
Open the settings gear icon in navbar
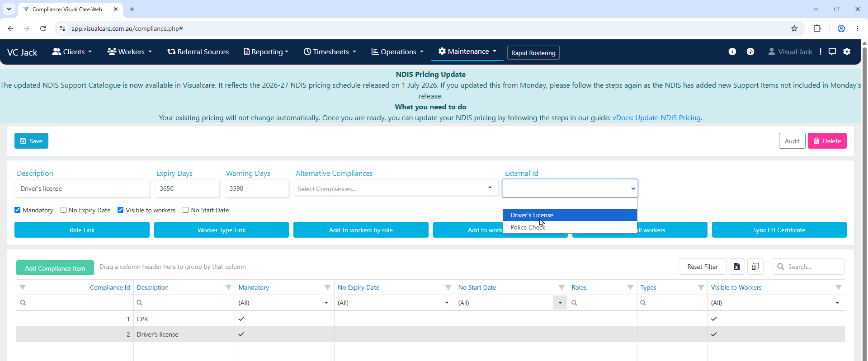click(x=847, y=52)
